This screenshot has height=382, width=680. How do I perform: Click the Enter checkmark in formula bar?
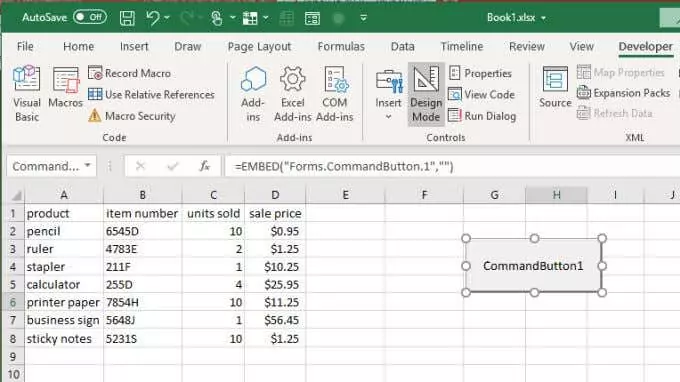click(x=173, y=166)
